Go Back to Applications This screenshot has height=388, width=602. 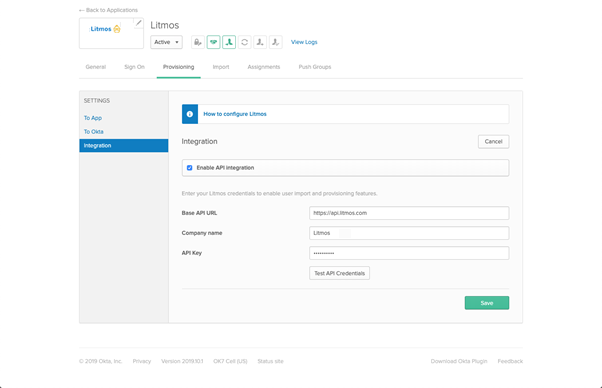click(x=108, y=10)
